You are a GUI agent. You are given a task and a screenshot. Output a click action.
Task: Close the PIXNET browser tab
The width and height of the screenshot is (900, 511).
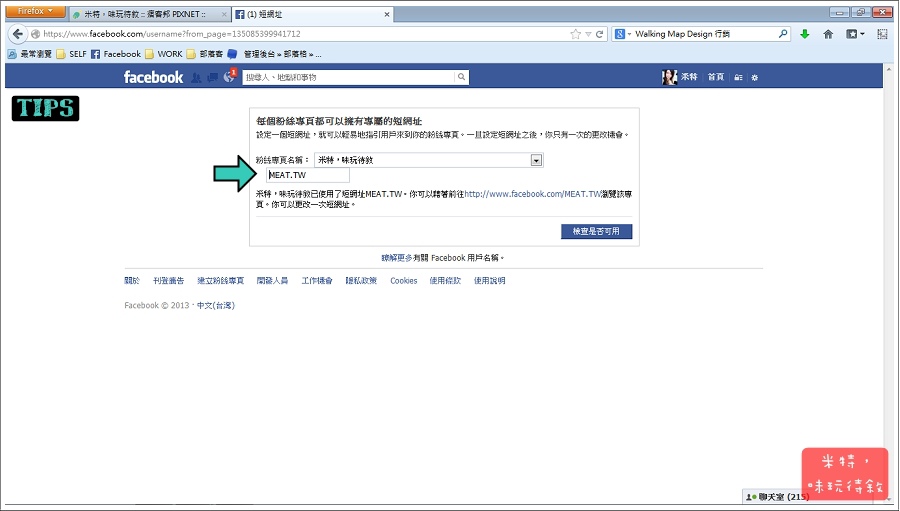(224, 14)
